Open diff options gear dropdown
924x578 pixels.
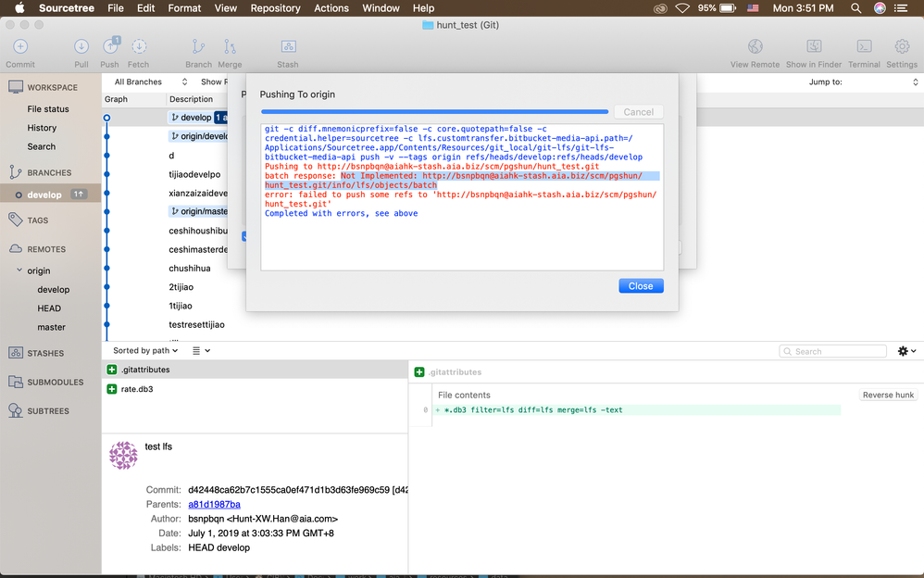(x=906, y=351)
